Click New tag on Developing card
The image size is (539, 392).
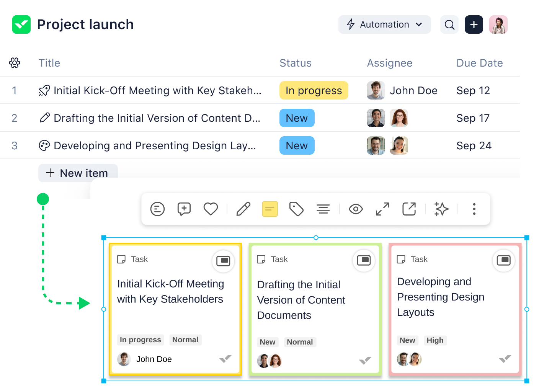407,340
